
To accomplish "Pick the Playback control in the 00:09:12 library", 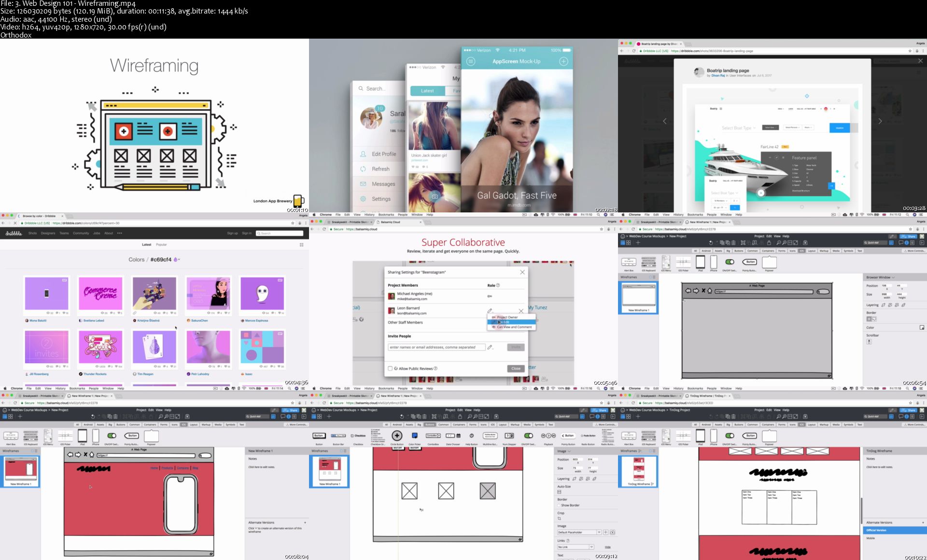I will 548,435.
